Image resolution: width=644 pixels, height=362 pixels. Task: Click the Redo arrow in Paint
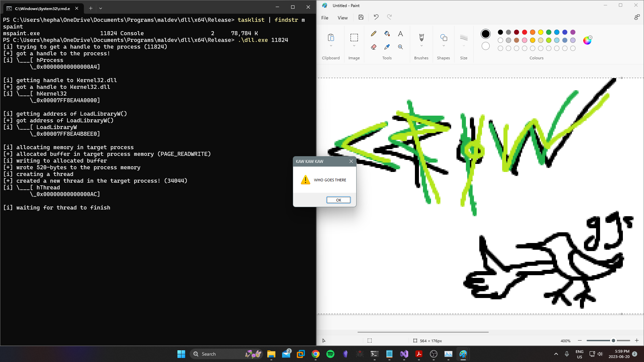389,17
